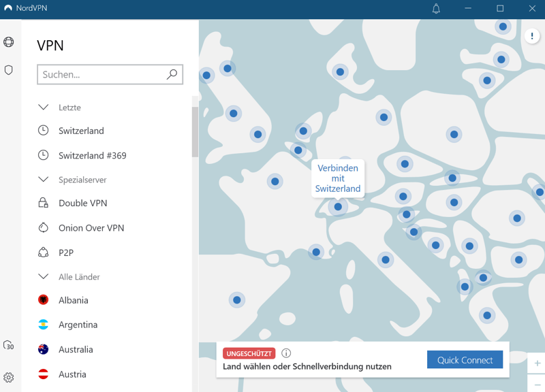This screenshot has height=392, width=545.
Task: Click the magnifier search icon
Action: [172, 74]
